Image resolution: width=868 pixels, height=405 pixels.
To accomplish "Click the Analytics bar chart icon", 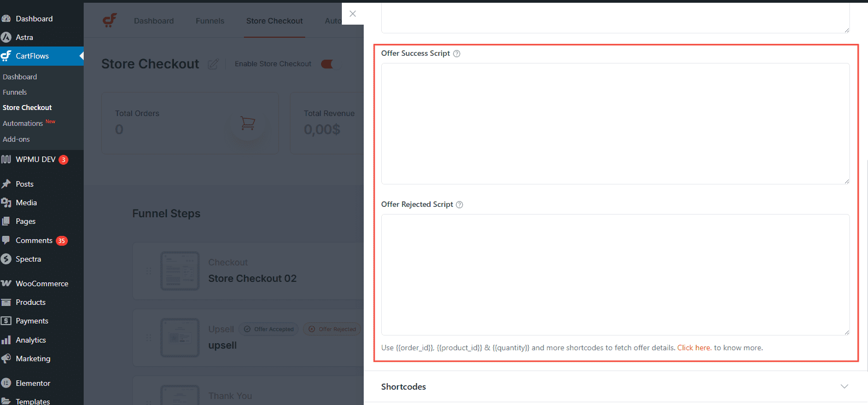I will [6, 340].
